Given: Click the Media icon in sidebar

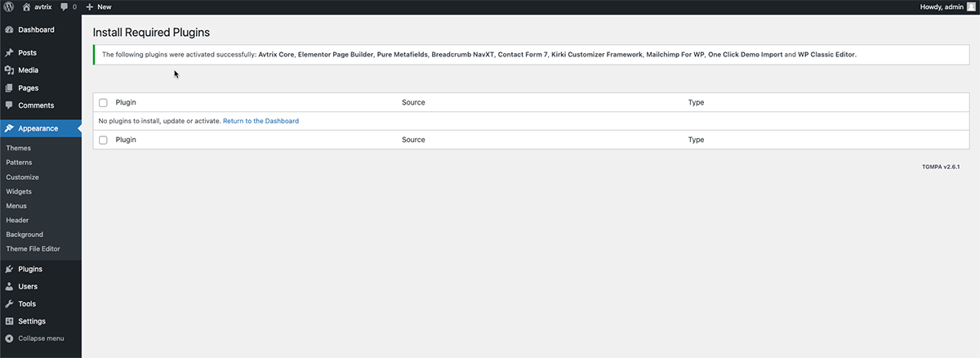Looking at the screenshot, I should click(x=9, y=70).
